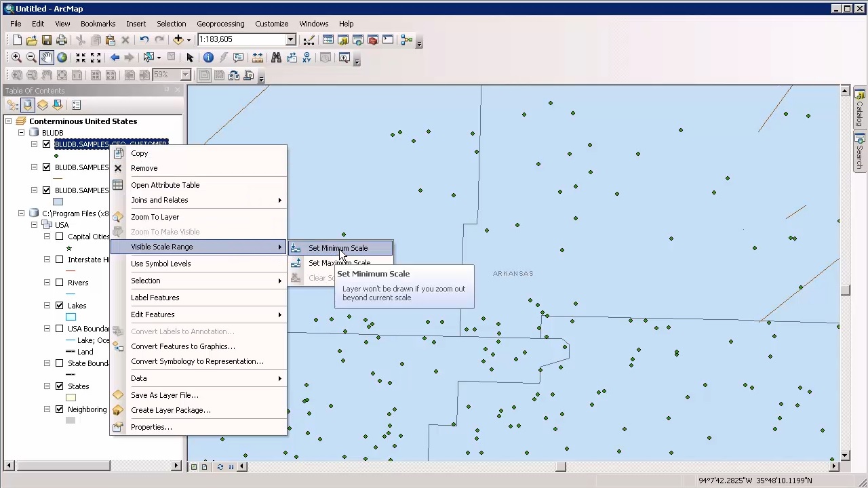This screenshot has height=488, width=868.
Task: Open the Geoprocessing menu
Action: click(x=220, y=24)
